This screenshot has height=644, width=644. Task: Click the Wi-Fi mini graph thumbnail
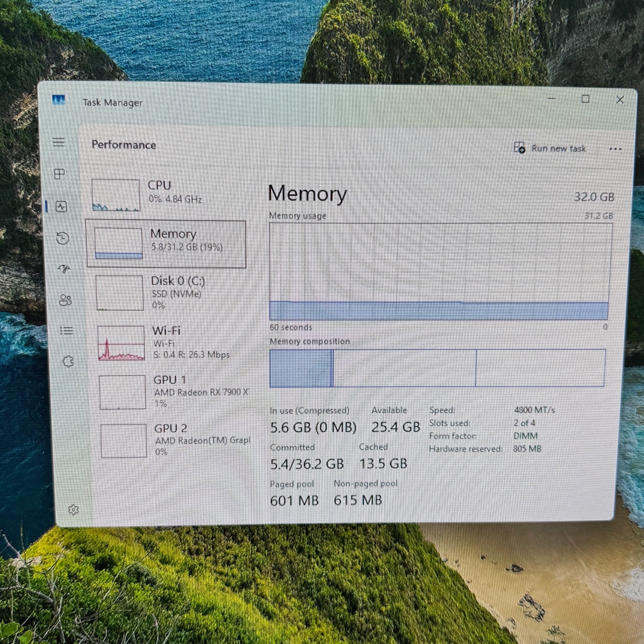click(121, 343)
